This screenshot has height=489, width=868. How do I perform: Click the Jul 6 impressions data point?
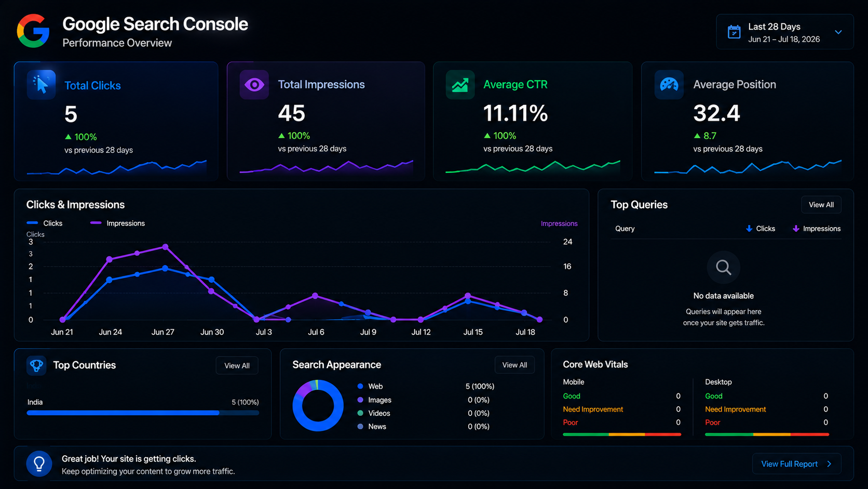pos(315,296)
